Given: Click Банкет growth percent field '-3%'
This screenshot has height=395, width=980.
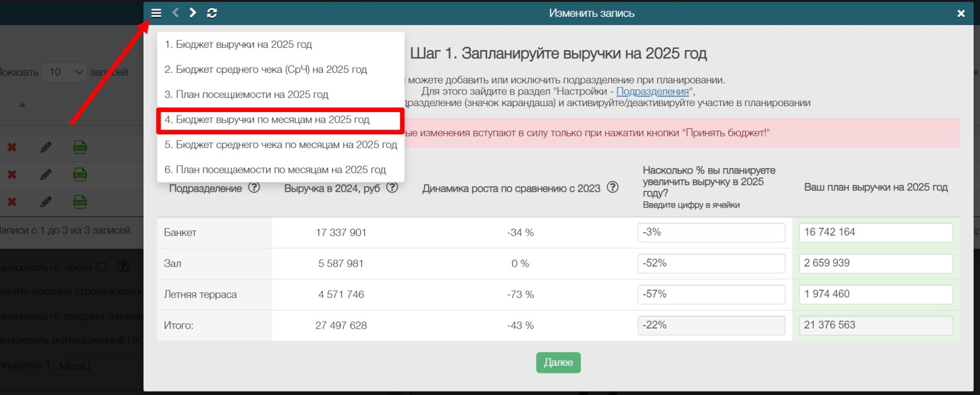Looking at the screenshot, I should click(711, 232).
